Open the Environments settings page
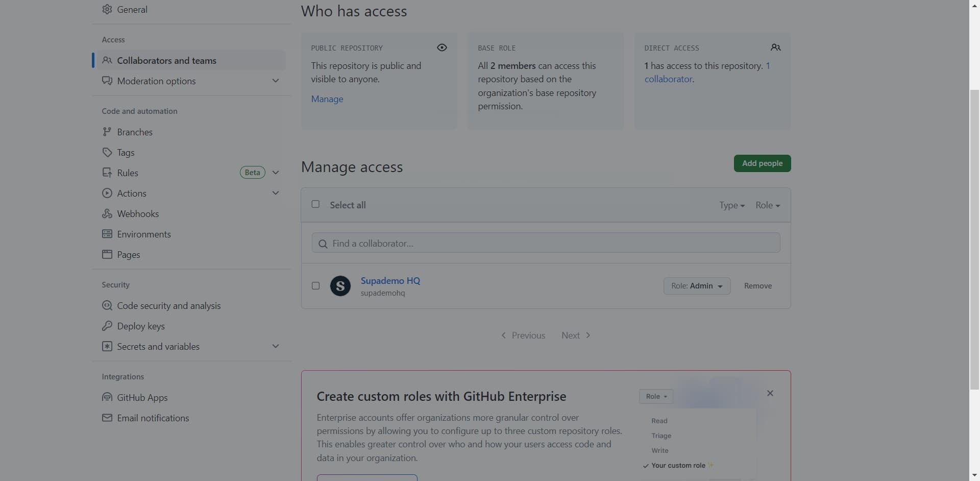 point(143,234)
